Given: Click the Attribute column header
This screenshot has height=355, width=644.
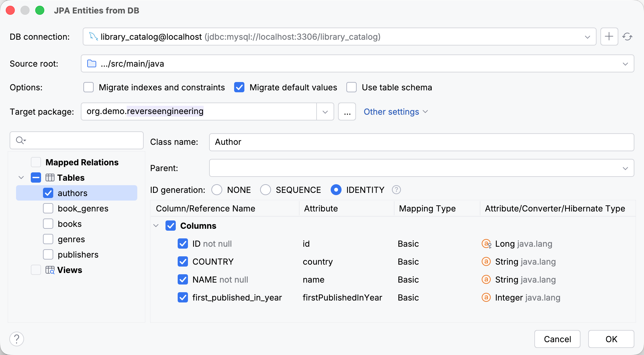Looking at the screenshot, I should pos(346,208).
